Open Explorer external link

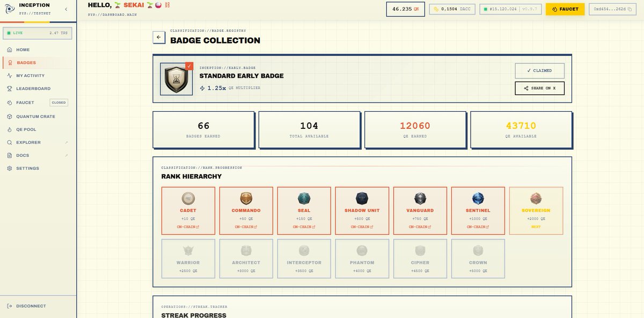[x=38, y=142]
